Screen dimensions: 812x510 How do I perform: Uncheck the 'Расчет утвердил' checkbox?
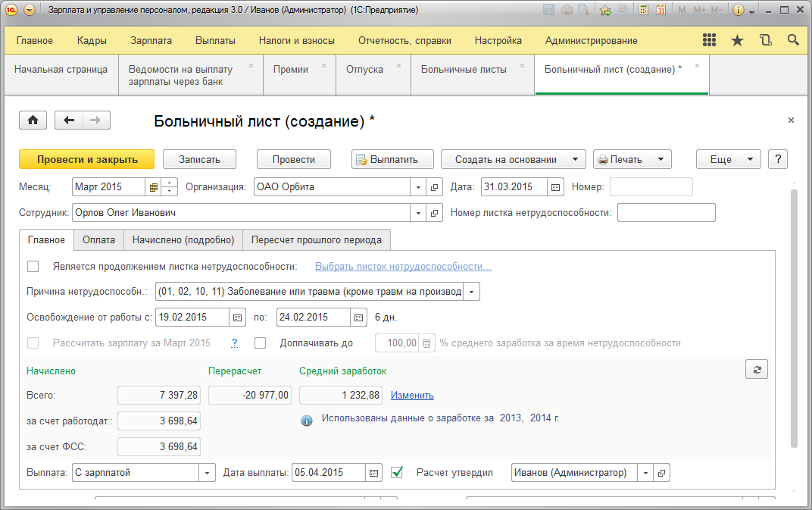click(397, 473)
